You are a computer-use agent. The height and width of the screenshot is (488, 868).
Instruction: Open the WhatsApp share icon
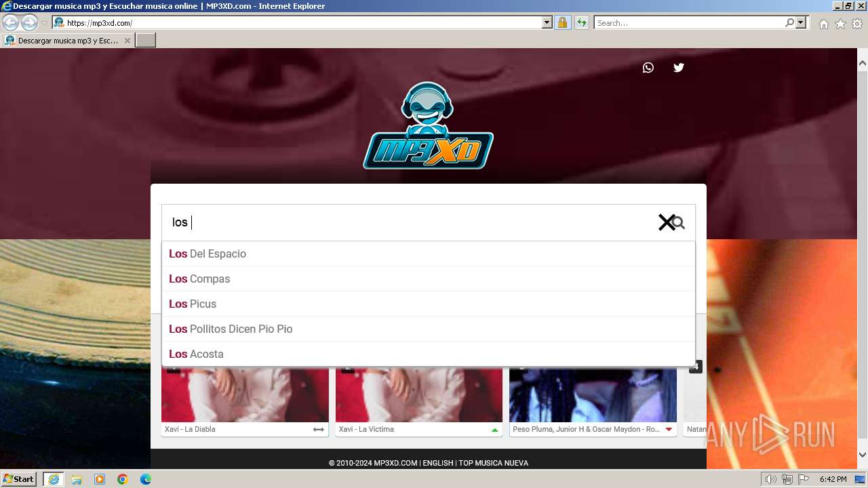point(648,68)
